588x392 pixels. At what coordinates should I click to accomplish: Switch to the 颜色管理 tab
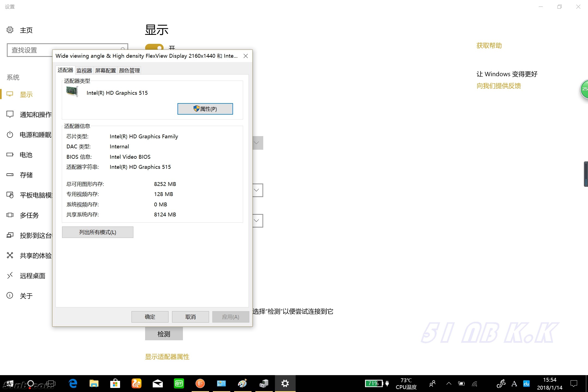[x=130, y=71]
